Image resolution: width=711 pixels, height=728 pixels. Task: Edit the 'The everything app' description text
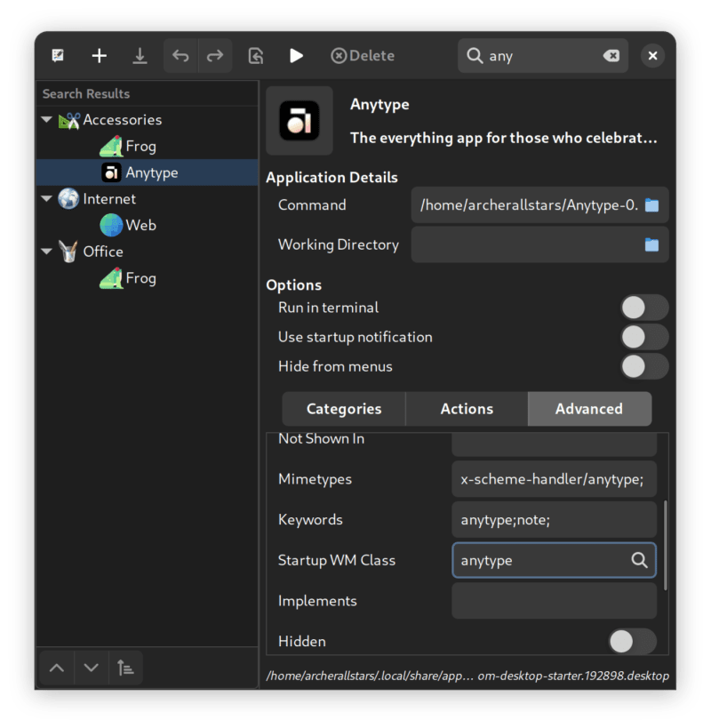click(x=504, y=138)
